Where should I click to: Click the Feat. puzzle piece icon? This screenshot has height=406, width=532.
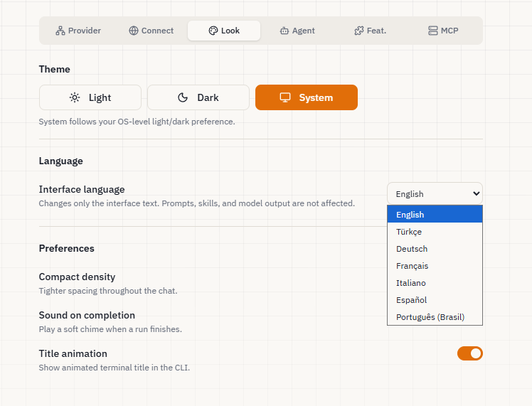(x=359, y=31)
